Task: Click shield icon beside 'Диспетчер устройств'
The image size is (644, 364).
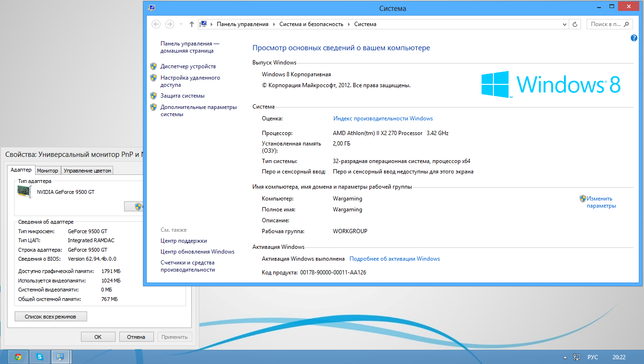Action: (x=153, y=66)
